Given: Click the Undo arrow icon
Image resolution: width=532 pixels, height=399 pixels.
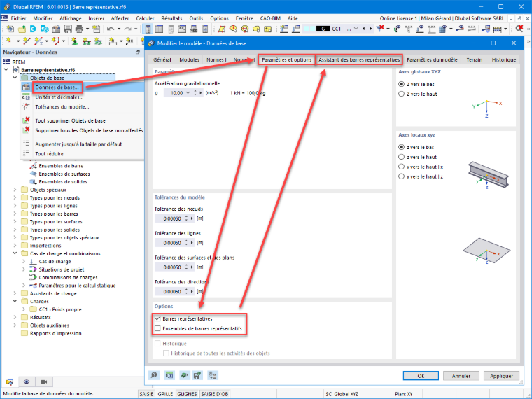Looking at the screenshot, I should (x=111, y=29).
